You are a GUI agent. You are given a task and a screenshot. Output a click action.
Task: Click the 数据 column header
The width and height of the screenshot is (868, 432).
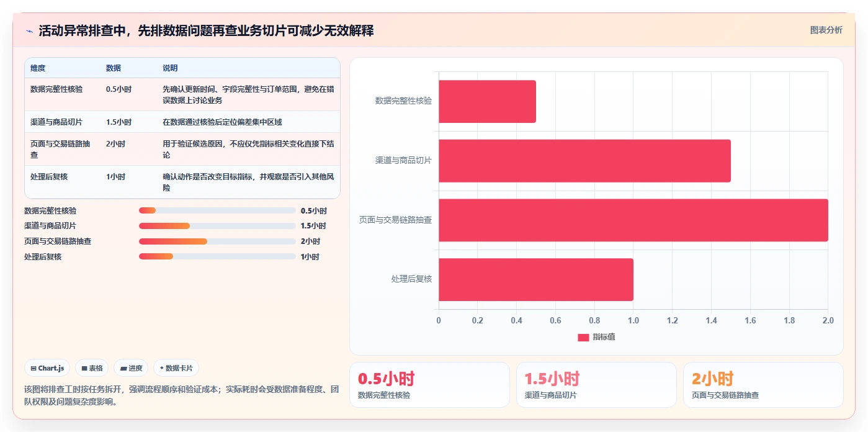coord(114,68)
